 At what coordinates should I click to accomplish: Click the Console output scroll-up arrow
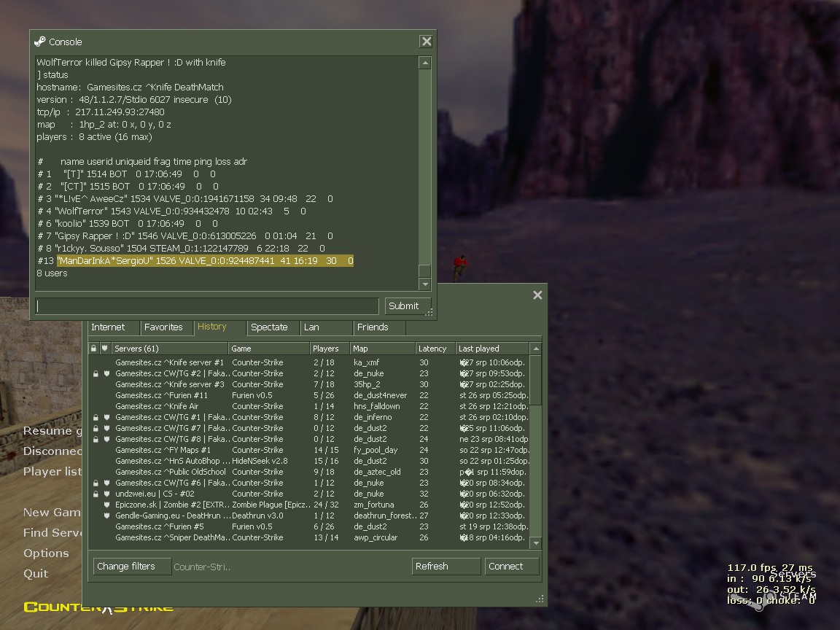point(425,63)
